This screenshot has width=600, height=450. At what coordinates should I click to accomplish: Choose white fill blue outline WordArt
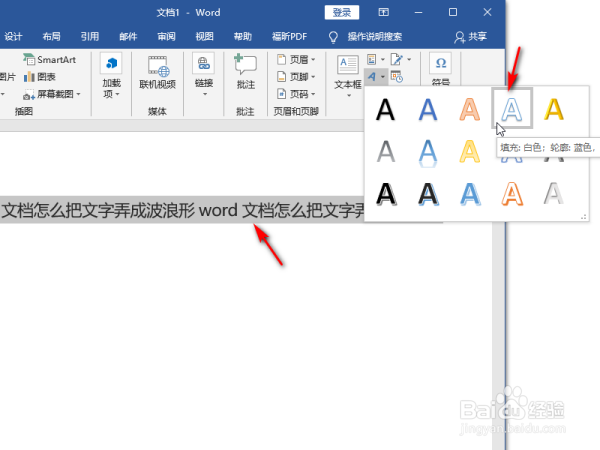pos(512,109)
